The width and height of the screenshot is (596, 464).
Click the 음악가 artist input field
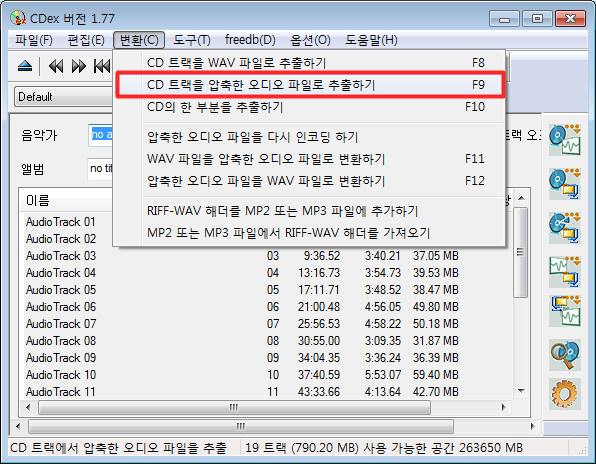coord(101,135)
